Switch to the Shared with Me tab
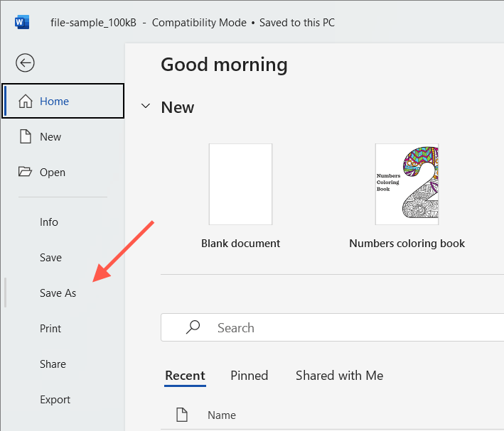This screenshot has height=431, width=504. pos(339,376)
